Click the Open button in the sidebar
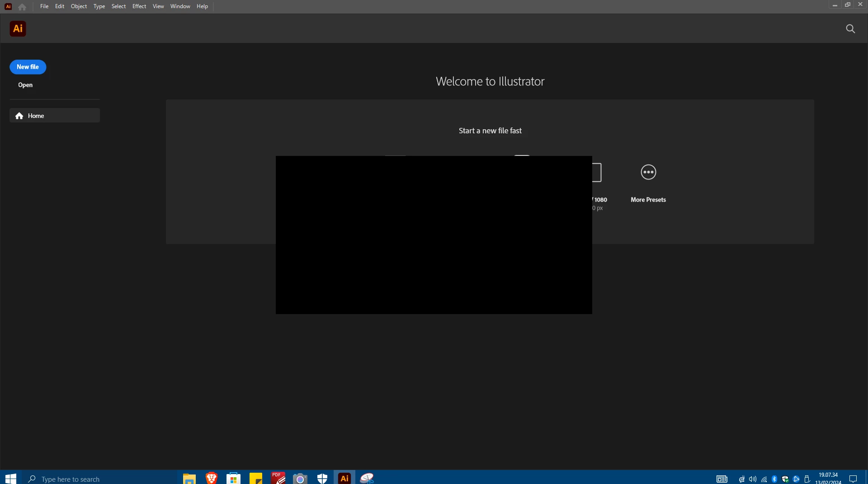The height and width of the screenshot is (484, 868). click(25, 85)
